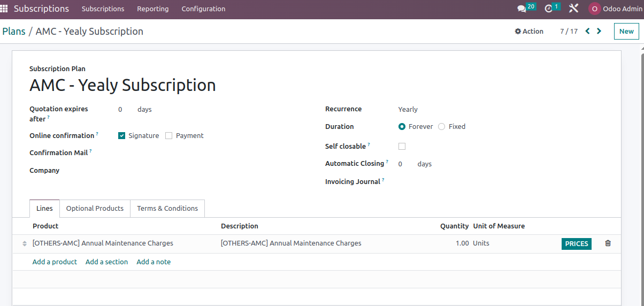Click the description cell Annual Maintenance Charges
Screen dimensions: 644x306
tap(291, 243)
